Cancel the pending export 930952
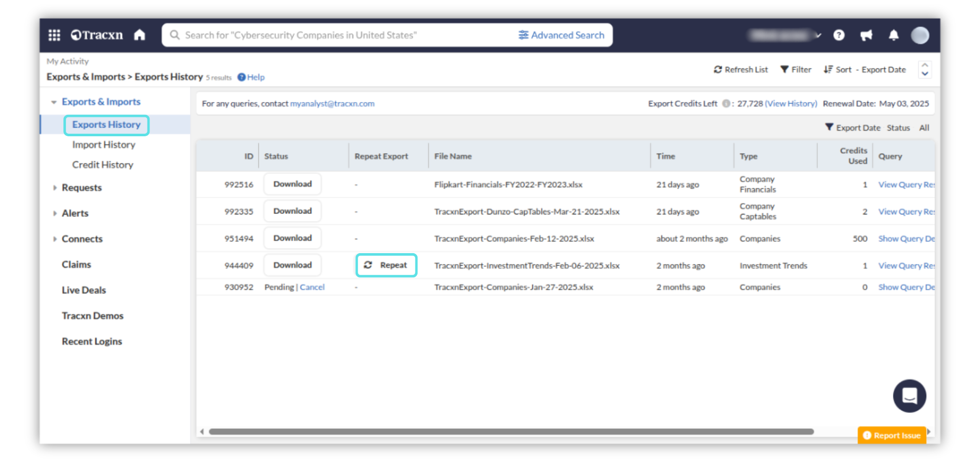The image size is (980, 468). tap(312, 287)
